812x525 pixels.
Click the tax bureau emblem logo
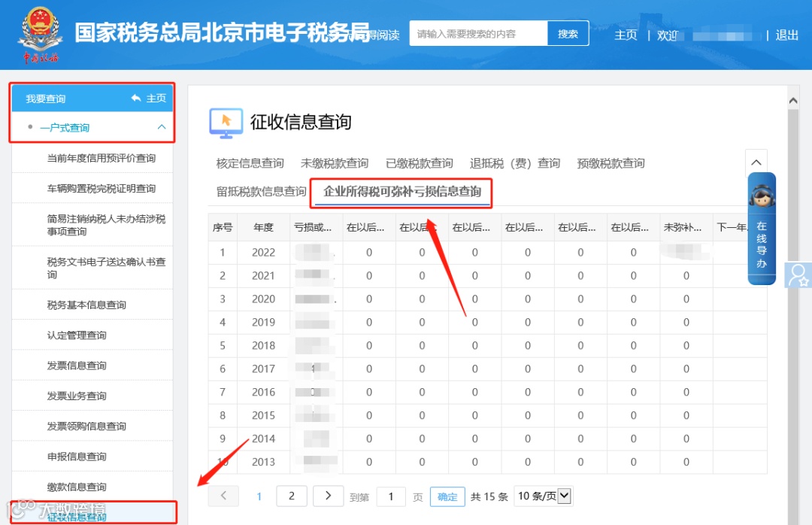click(41, 34)
